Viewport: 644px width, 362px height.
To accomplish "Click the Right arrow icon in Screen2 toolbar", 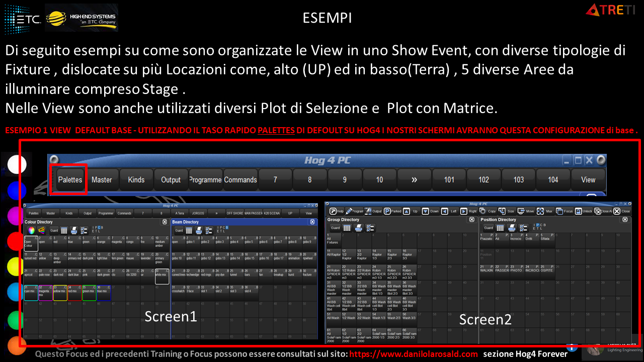I will [463, 211].
